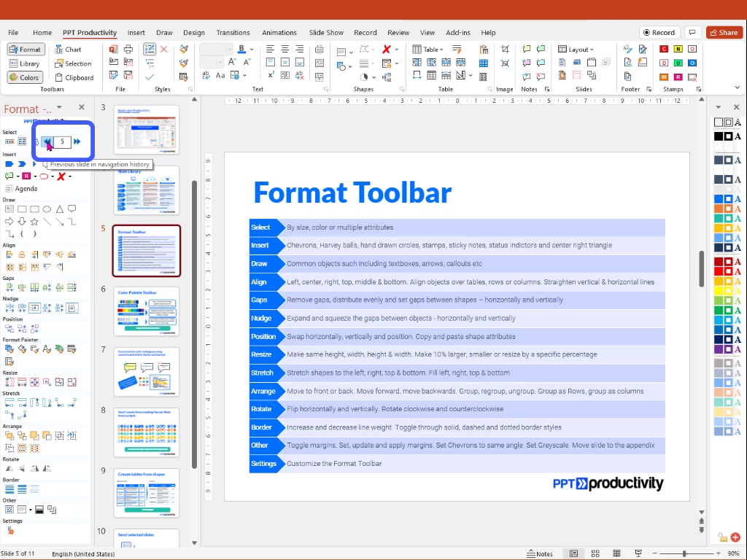Toggle the Chart toolbar
The height and width of the screenshot is (560, 747).
[68, 49]
